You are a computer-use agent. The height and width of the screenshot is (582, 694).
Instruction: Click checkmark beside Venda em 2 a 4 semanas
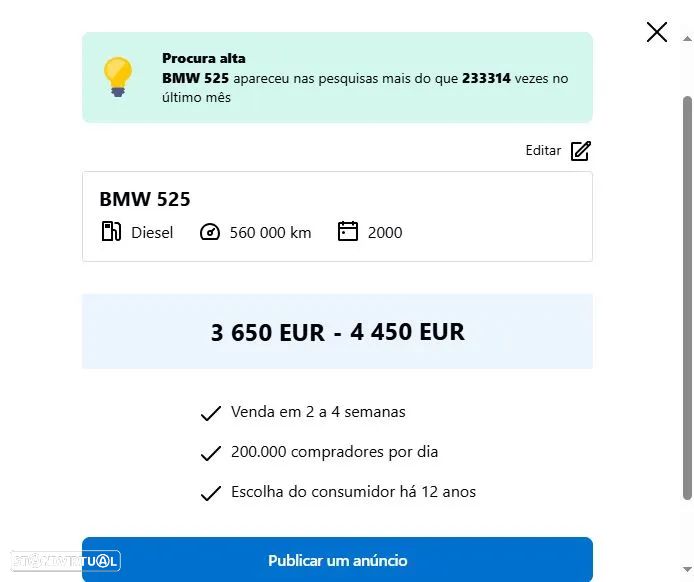coord(210,413)
